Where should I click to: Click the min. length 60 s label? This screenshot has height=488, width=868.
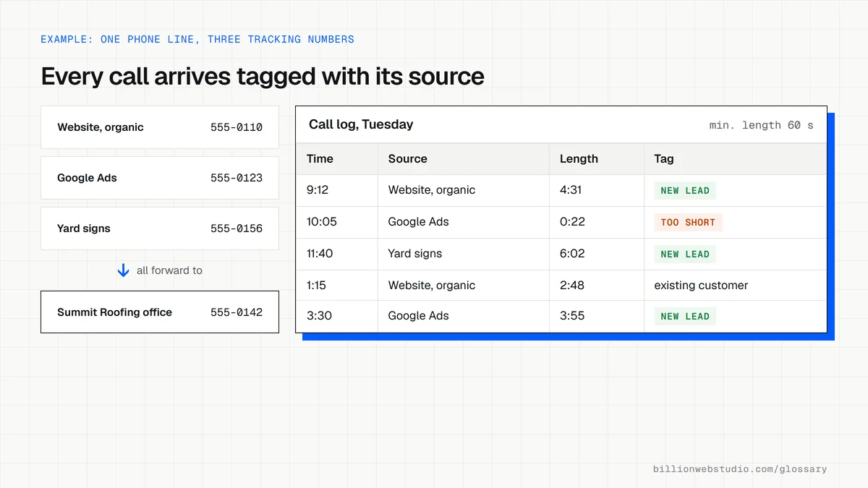[761, 126]
